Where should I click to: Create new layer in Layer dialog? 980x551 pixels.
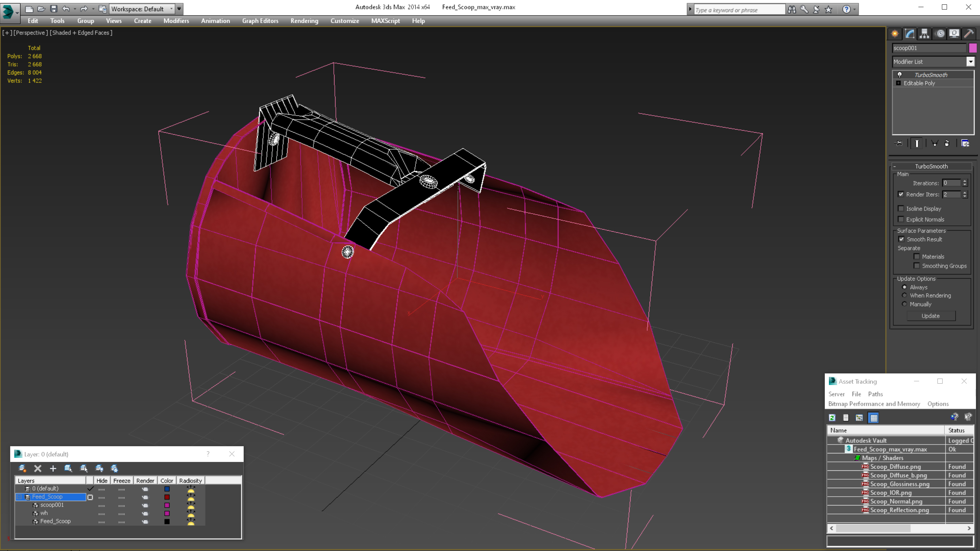click(22, 468)
